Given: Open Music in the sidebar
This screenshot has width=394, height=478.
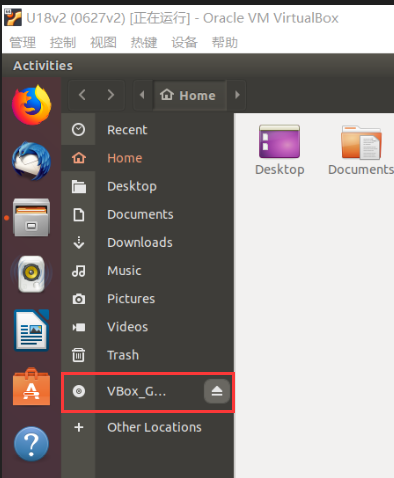Looking at the screenshot, I should 147,270.
